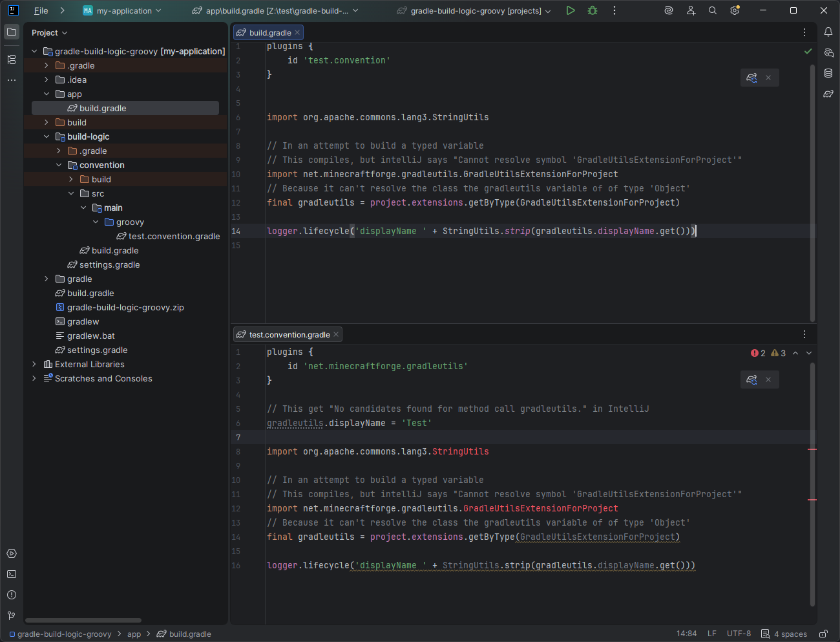Click top editor vertical scrollbar
The height and width of the screenshot is (642, 840).
click(812, 193)
